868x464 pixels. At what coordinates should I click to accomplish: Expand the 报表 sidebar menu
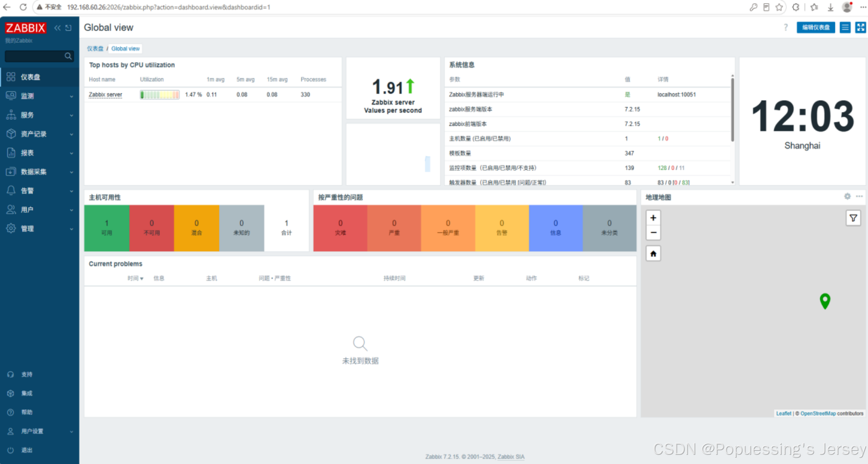point(39,153)
